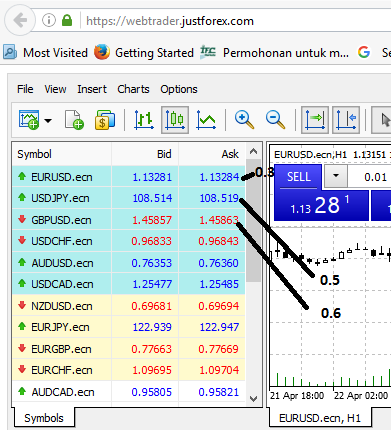This screenshot has width=391, height=430.
Task: Click the green up arrow beside USDCAD.ecn
Action: coord(22,283)
